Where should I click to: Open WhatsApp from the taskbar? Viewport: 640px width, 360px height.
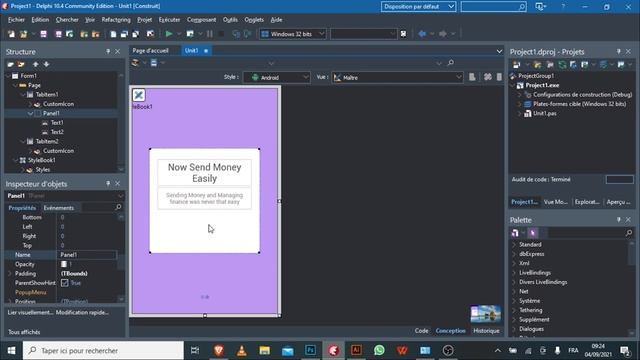379,350
